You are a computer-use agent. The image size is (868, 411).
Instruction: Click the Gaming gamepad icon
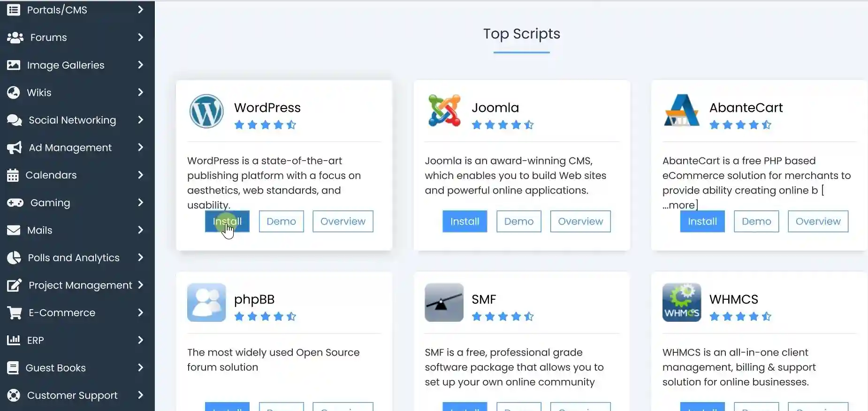[15, 202]
